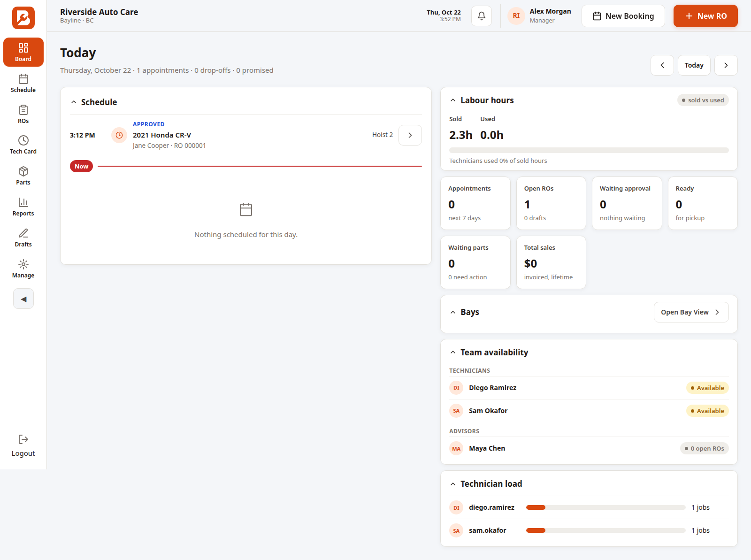Open the Waiting parts card

coord(475,262)
